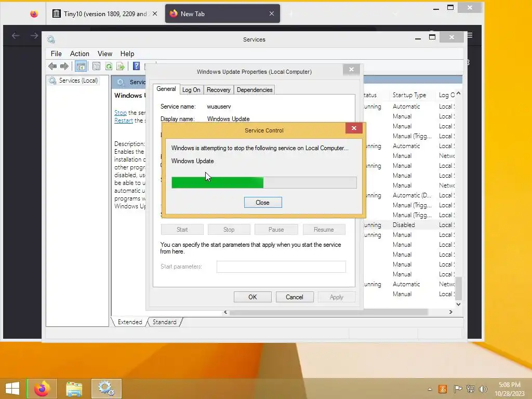
Task: Click the network tray icon
Action: pyautogui.click(x=471, y=389)
